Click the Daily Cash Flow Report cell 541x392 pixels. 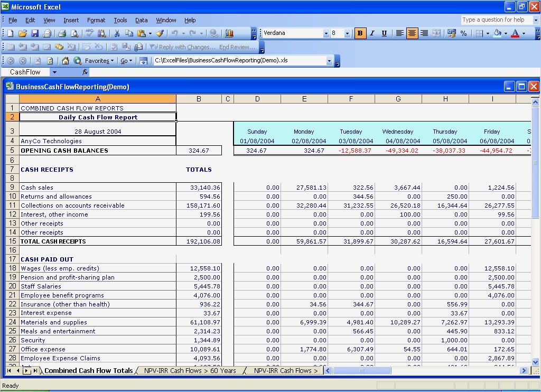tap(98, 117)
